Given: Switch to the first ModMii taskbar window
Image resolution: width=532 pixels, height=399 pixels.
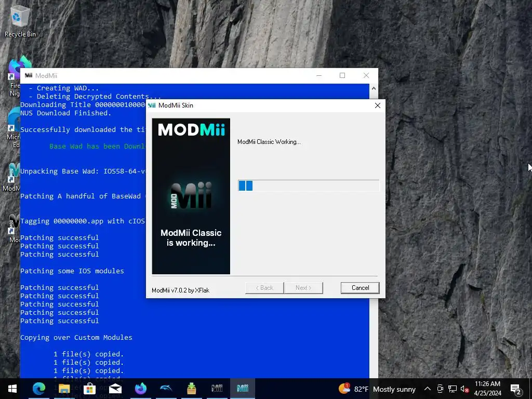Looking at the screenshot, I should pyautogui.click(x=217, y=389).
